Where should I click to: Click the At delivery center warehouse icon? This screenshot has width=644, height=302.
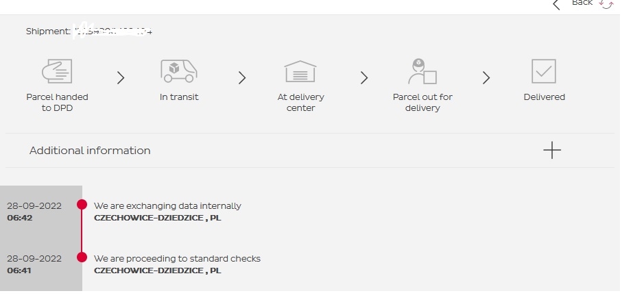(300, 71)
